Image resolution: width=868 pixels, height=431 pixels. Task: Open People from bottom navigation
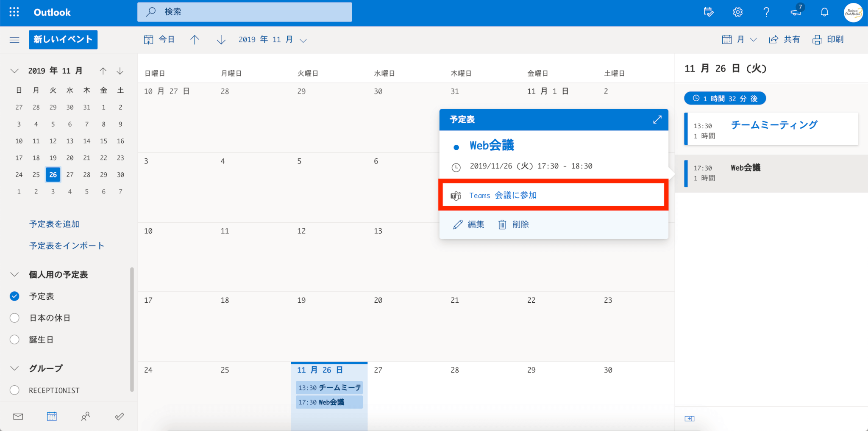(86, 417)
